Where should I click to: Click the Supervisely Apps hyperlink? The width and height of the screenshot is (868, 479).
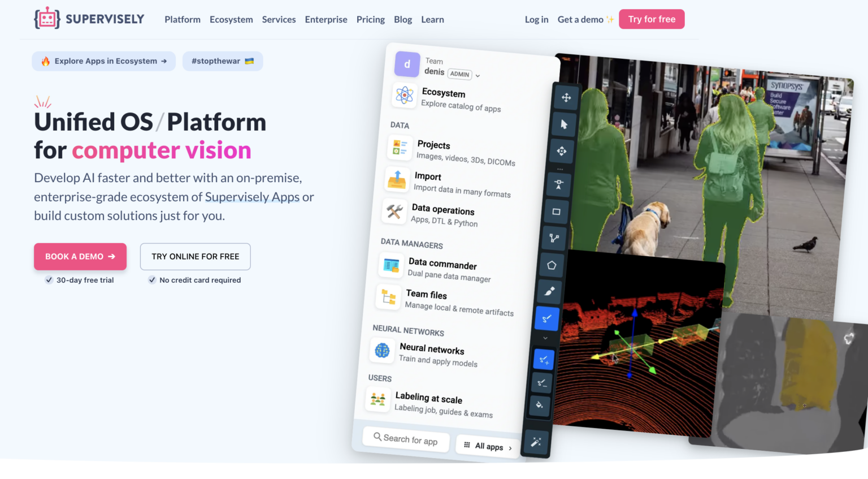coord(252,197)
